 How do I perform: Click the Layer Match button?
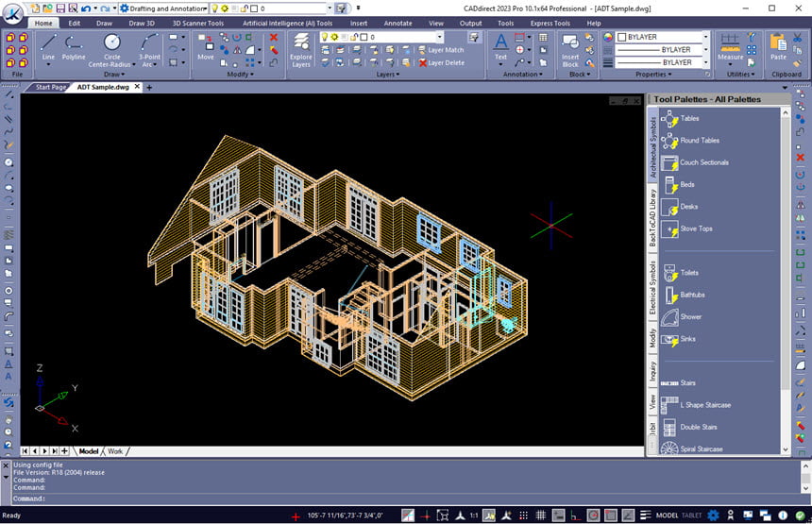pos(441,50)
